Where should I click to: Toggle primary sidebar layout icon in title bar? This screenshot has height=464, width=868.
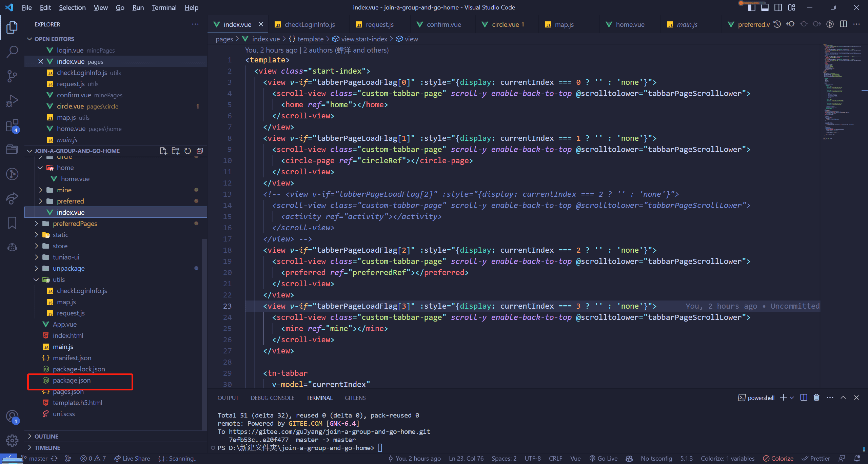point(751,7)
